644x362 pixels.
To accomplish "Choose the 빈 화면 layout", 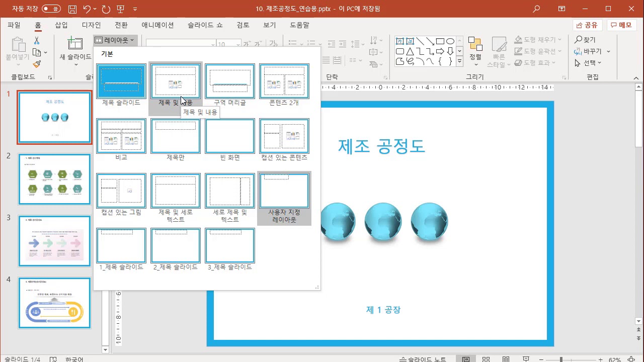I will click(x=230, y=136).
